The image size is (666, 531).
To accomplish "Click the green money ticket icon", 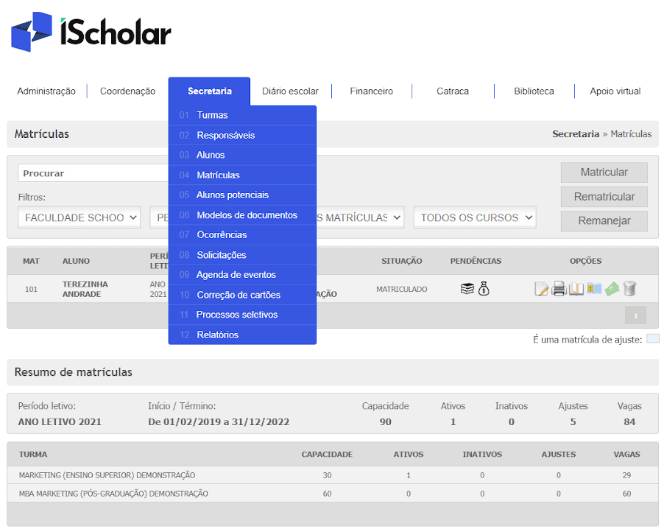I will tap(612, 289).
